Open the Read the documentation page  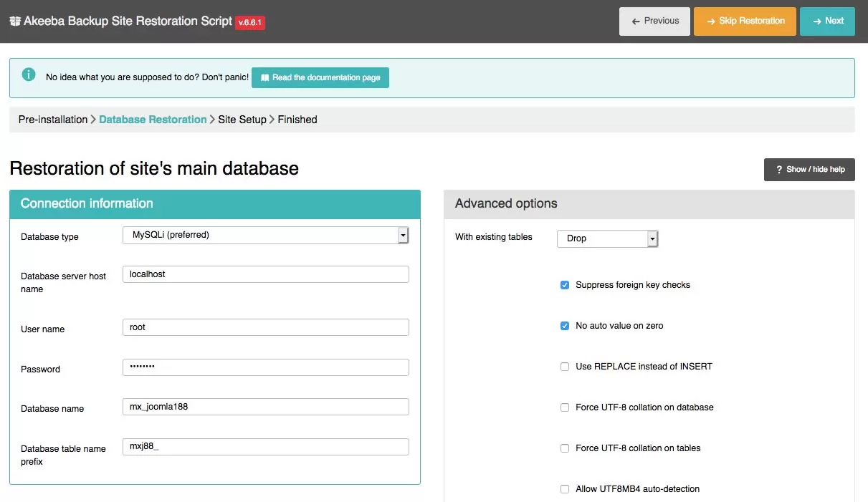320,77
